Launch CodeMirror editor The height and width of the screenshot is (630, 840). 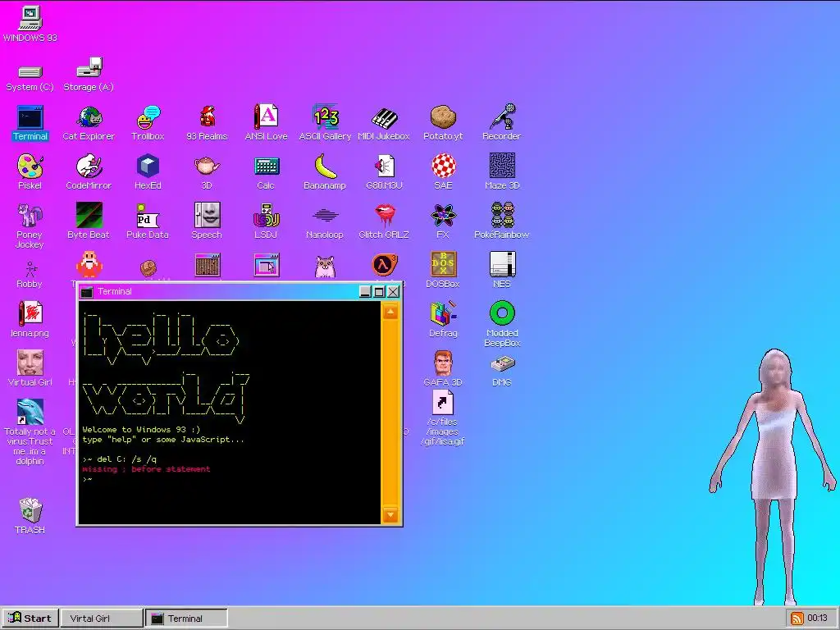[x=89, y=172]
